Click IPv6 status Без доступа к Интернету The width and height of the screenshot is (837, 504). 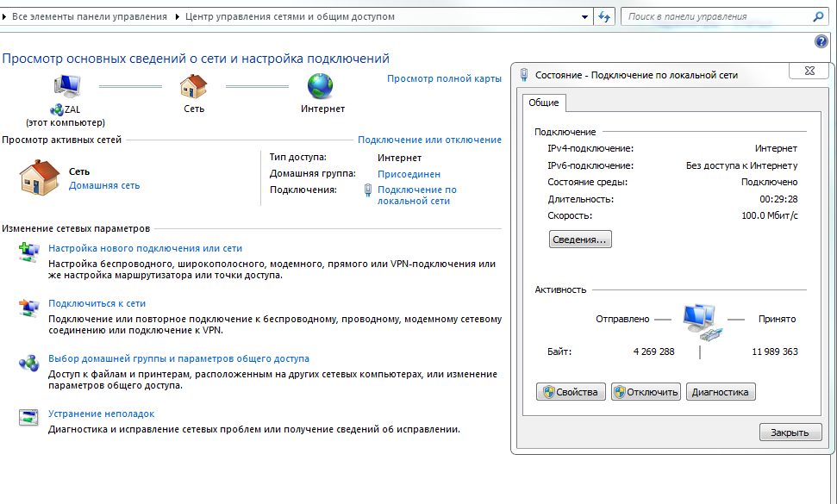pyautogui.click(x=742, y=166)
